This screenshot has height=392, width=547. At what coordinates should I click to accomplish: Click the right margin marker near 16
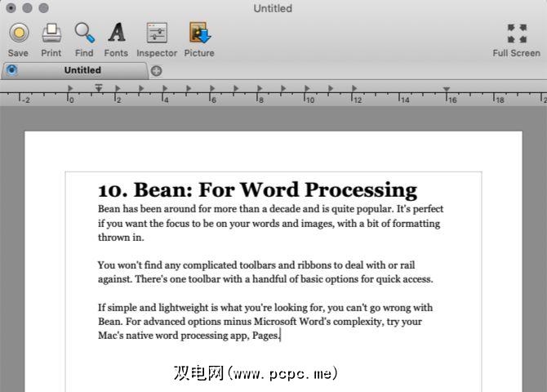tap(447, 89)
